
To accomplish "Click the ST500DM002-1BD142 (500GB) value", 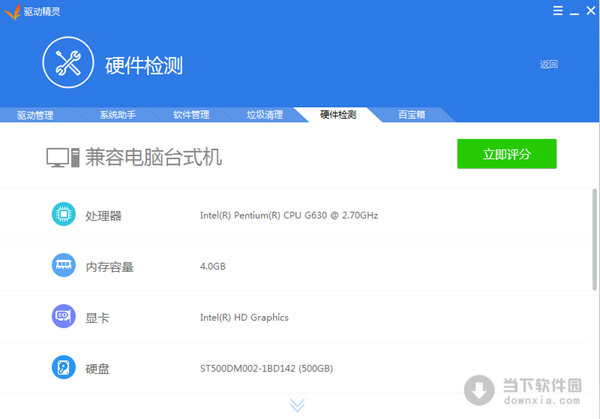I will 266,368.
